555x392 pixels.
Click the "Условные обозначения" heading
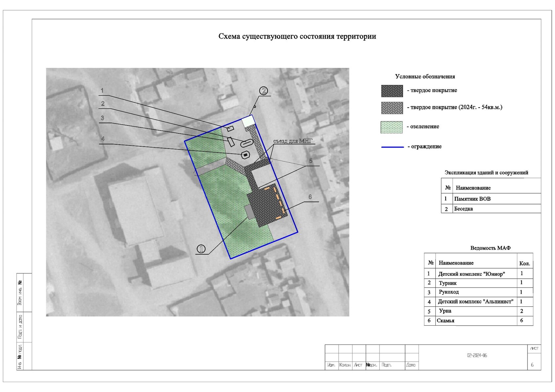425,77
